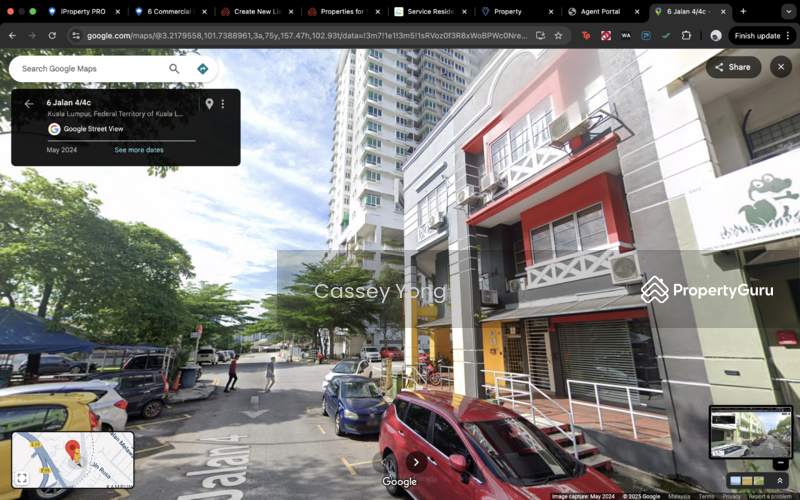Bookmark page with the star icon
The height and width of the screenshot is (500, 800).
(559, 35)
